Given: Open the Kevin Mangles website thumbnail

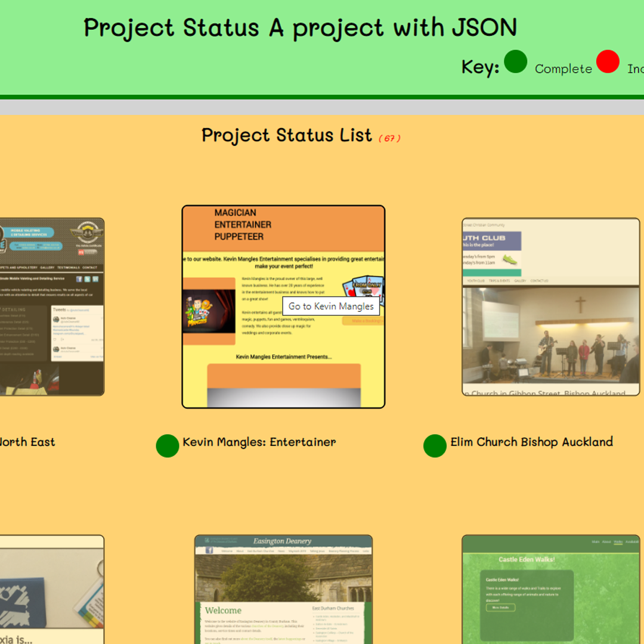Looking at the screenshot, I should 283,306.
